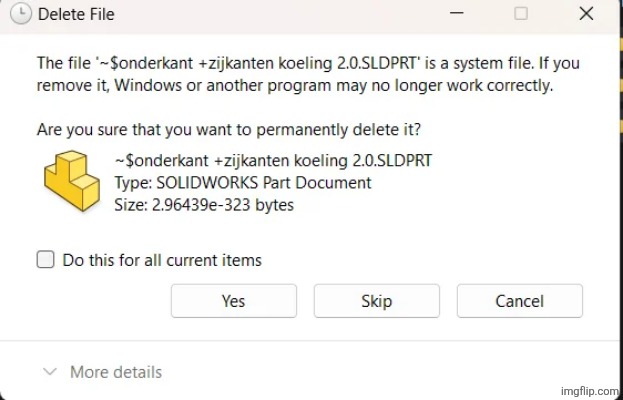Click the greyed-out maximize button
The image size is (623, 400).
(x=520, y=15)
